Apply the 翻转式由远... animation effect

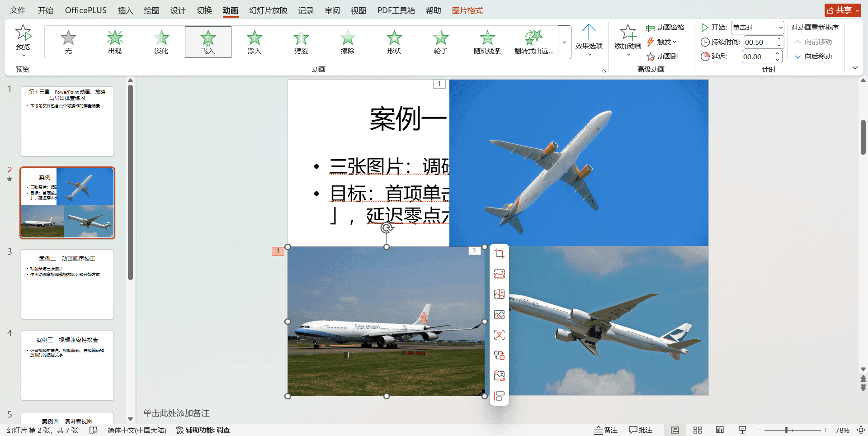click(x=534, y=42)
